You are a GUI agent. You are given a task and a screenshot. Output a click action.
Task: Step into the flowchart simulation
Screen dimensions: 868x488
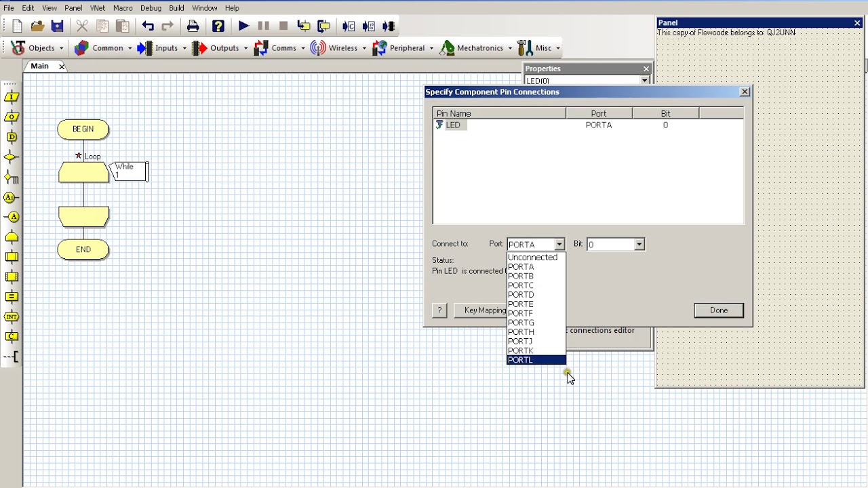click(304, 26)
